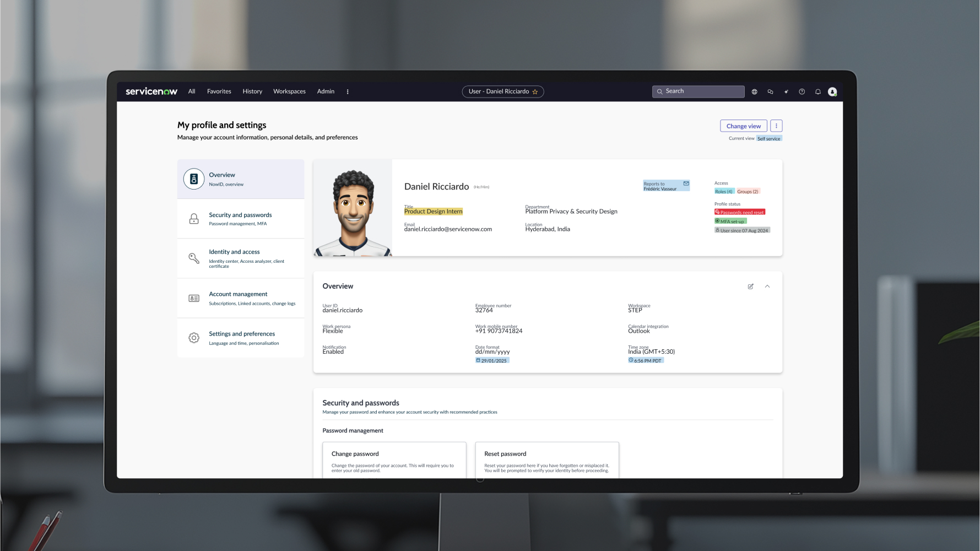Click the Enabled notification value
Viewport: 980px width, 551px height.
[333, 352]
